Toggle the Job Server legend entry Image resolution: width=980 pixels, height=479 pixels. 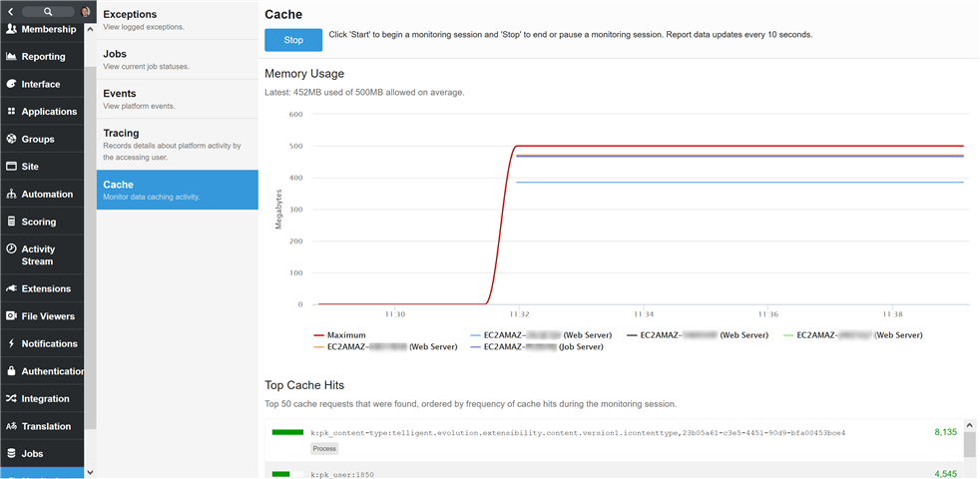click(x=536, y=346)
